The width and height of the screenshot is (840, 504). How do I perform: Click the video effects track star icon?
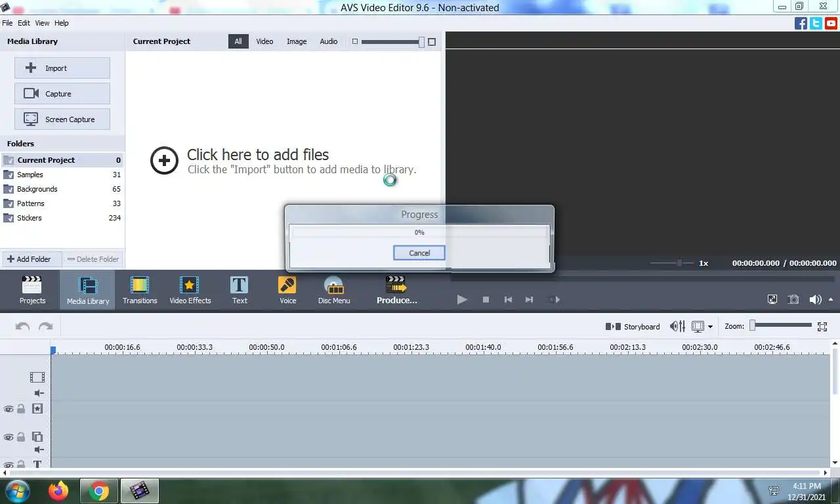pyautogui.click(x=37, y=409)
